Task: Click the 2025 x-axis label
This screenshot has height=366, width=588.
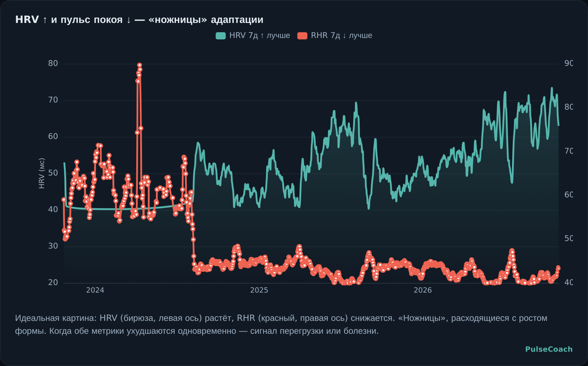Action: click(x=259, y=290)
